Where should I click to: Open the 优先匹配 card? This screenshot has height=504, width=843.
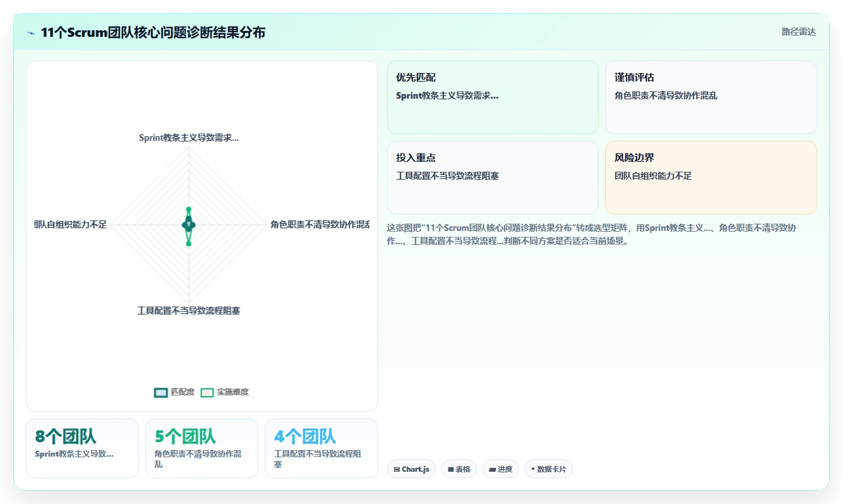493,97
